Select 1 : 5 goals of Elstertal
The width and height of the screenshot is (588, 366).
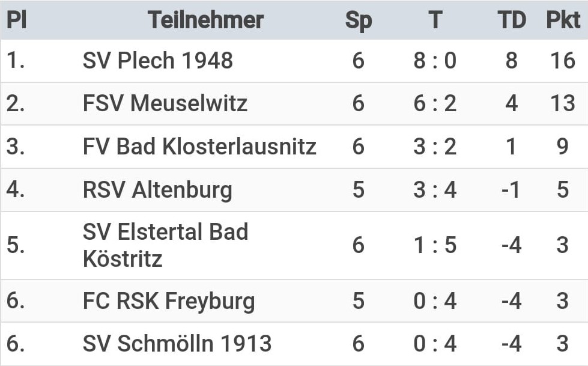[x=435, y=245]
